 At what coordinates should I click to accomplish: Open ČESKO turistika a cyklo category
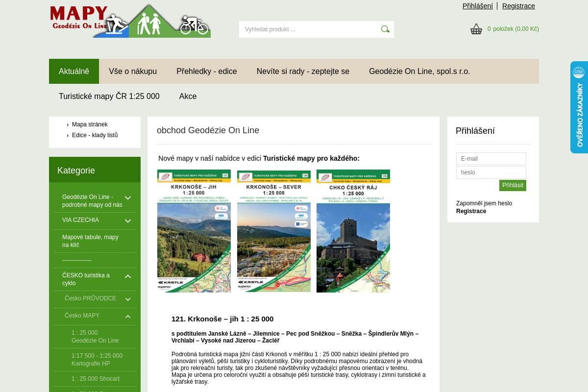coord(86,279)
